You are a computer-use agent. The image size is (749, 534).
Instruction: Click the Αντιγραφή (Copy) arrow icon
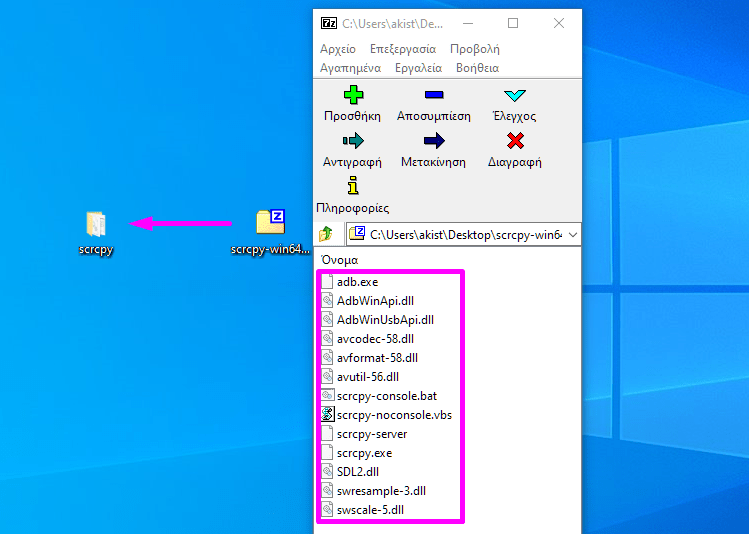click(x=353, y=141)
